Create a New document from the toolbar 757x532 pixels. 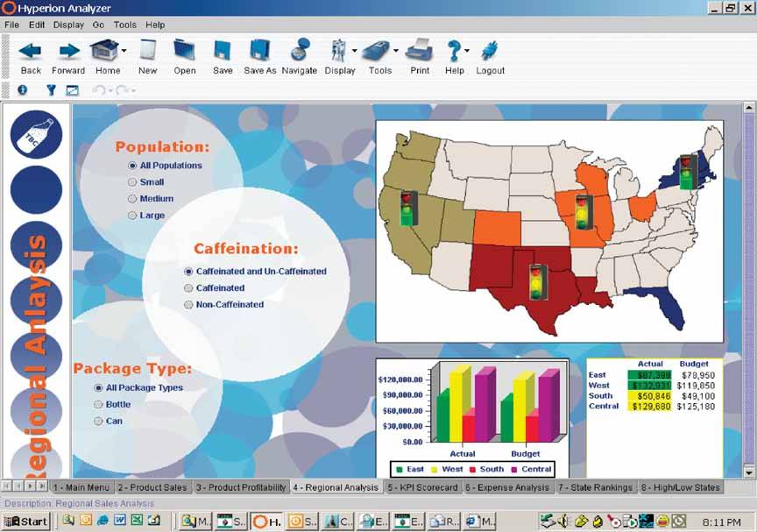pyautogui.click(x=148, y=50)
